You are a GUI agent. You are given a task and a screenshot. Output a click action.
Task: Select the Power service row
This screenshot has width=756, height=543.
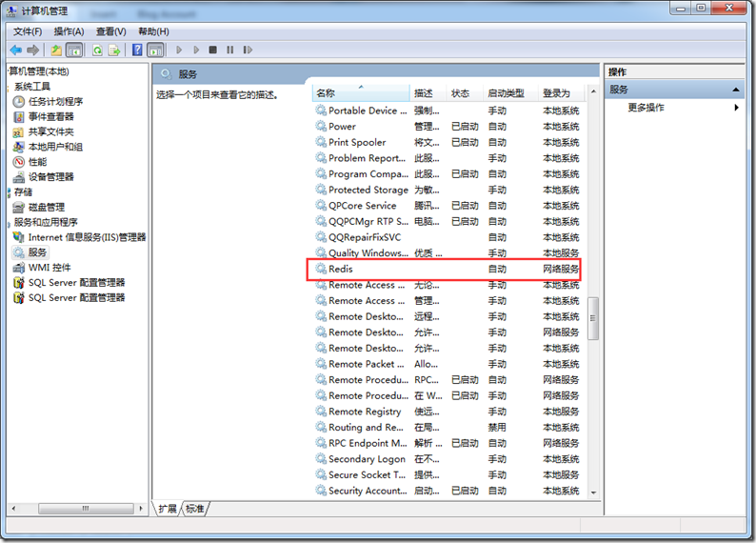pos(449,127)
